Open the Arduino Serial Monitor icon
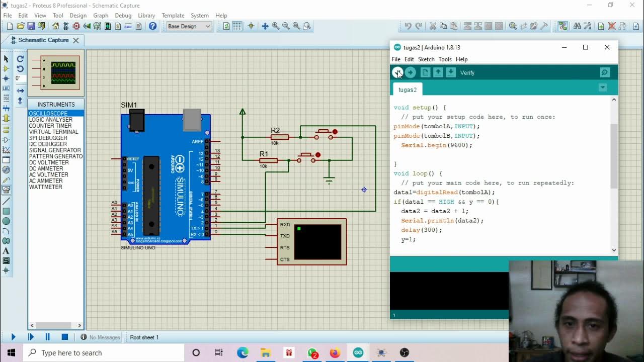 click(605, 73)
